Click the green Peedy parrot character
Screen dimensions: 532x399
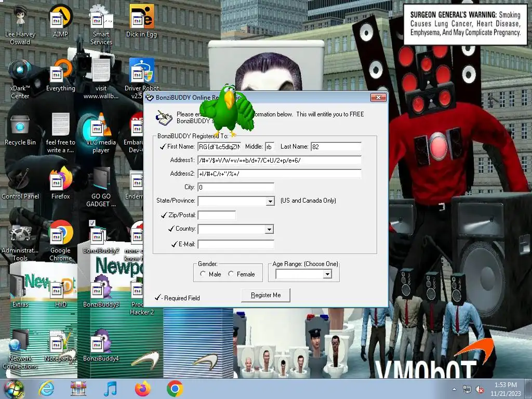coord(227,110)
